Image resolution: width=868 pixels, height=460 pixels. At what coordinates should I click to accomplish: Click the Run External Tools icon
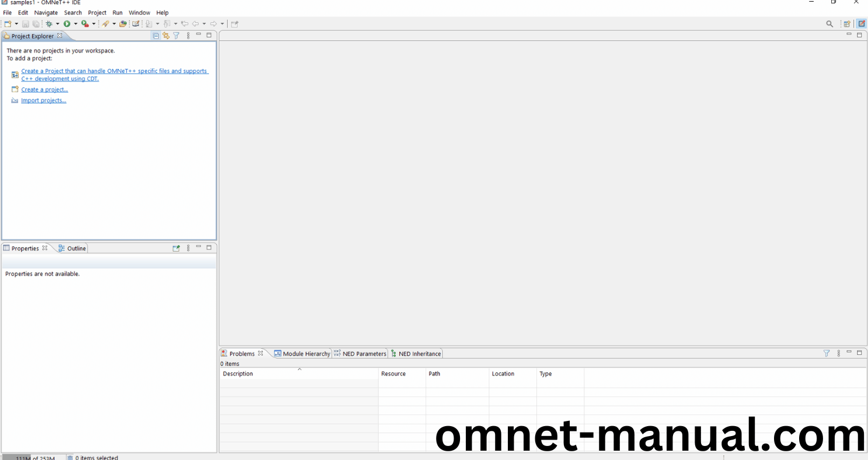(85, 24)
